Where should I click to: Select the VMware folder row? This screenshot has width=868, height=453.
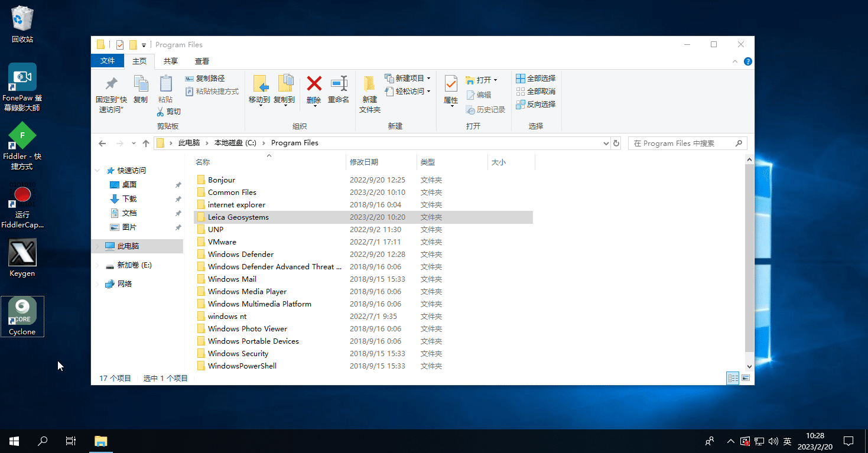[363, 242]
